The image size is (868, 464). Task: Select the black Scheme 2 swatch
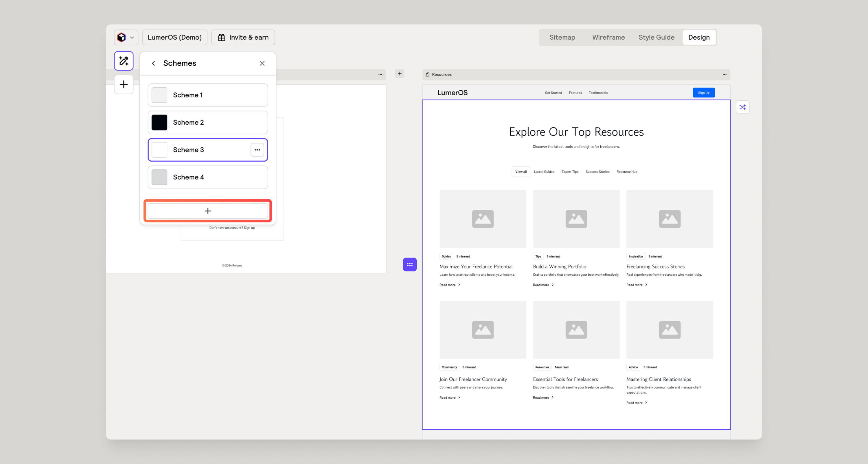159,123
